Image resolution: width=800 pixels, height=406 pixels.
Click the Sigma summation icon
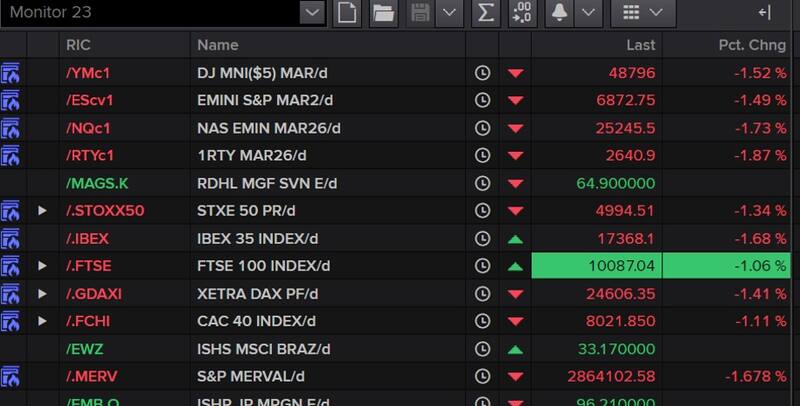pos(486,13)
